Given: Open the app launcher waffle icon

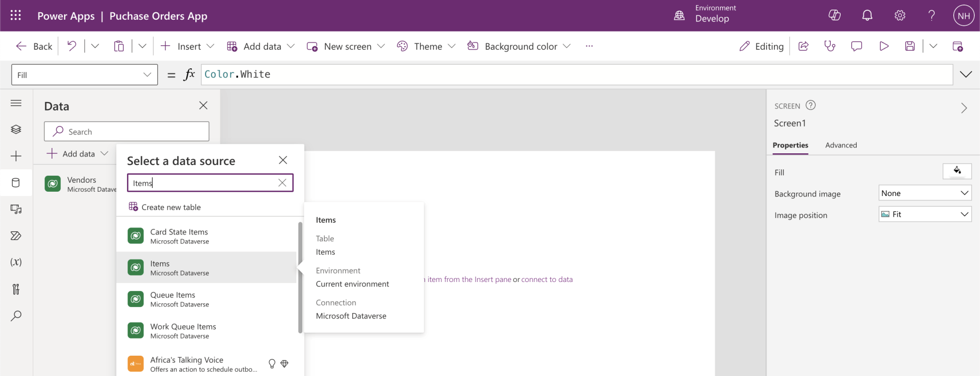Looking at the screenshot, I should click(x=15, y=15).
